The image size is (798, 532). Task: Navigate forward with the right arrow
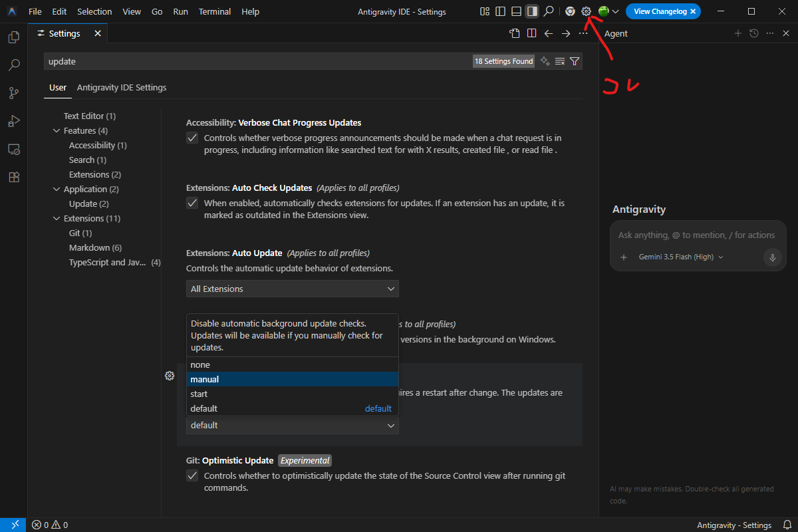566,33
